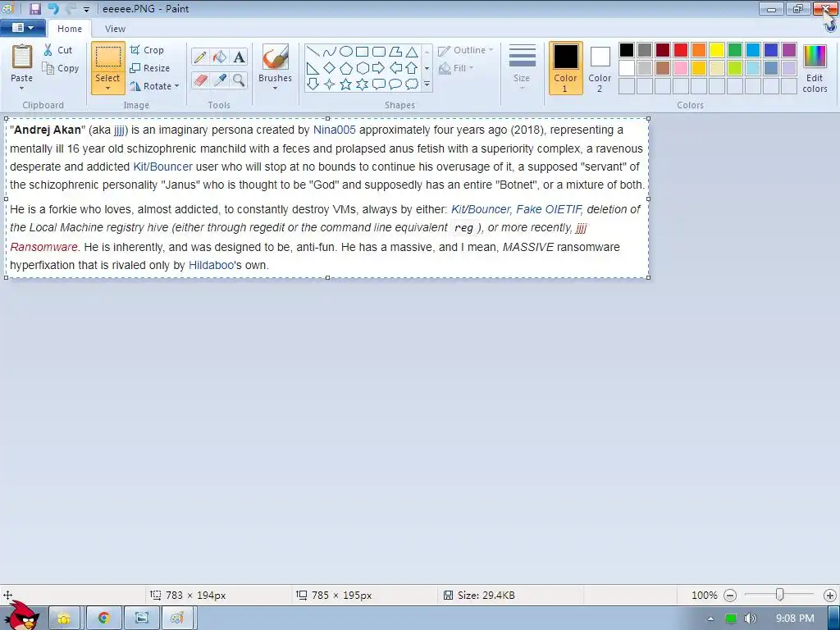Viewport: 840px width, 630px height.
Task: Click the Brushes icon
Action: click(276, 57)
